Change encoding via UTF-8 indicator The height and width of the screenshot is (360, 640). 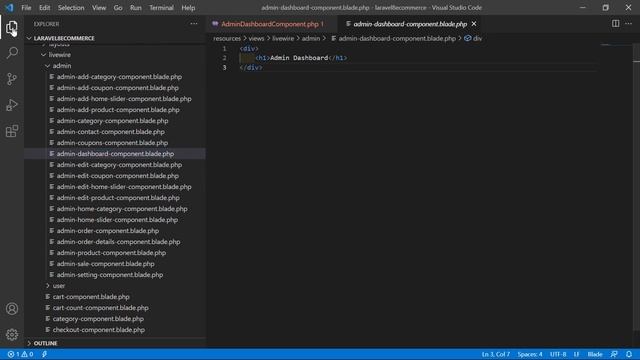point(558,354)
